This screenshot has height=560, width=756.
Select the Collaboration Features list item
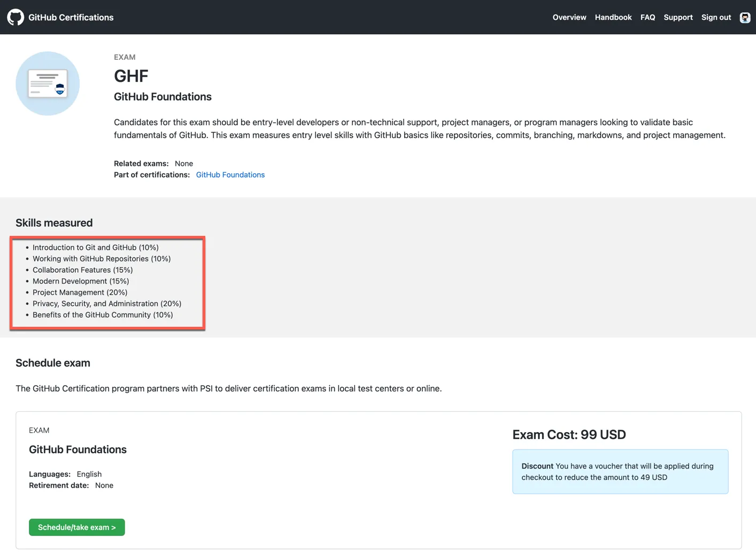(x=82, y=270)
